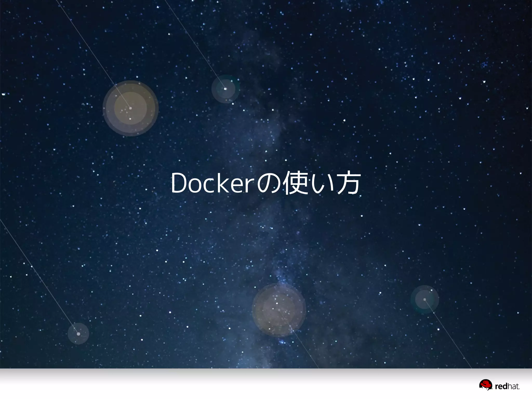The height and width of the screenshot is (399, 532).
Task: Click the "Dockerの使い方" slide title
Action: click(x=265, y=183)
